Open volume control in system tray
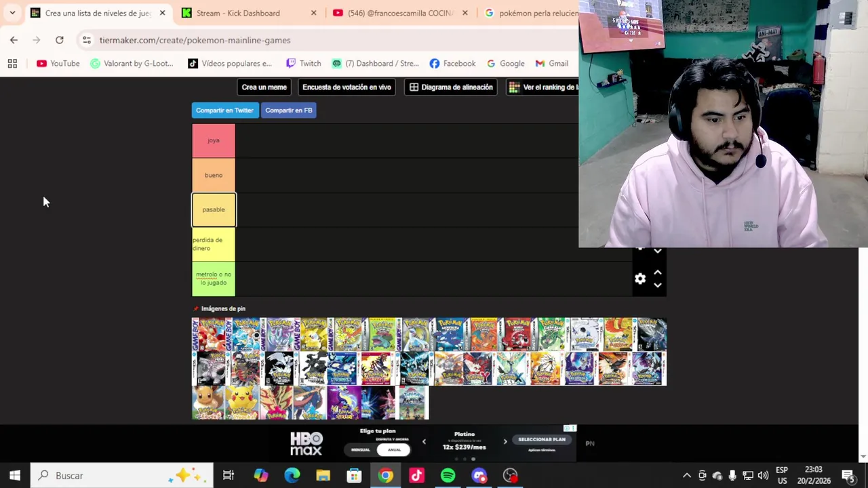Screen dimensions: 868x488 763,476
